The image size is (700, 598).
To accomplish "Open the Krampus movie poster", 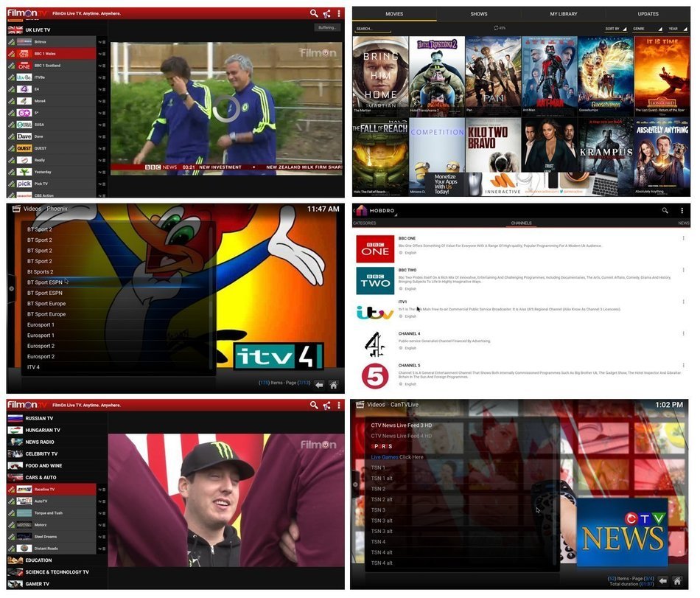I will [x=606, y=156].
